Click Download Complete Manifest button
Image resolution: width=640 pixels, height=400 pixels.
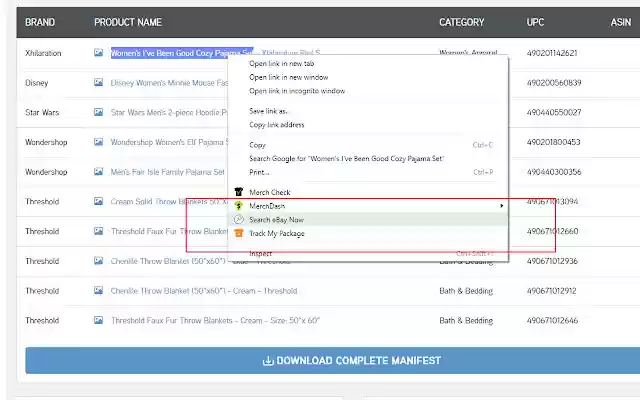pyautogui.click(x=333, y=360)
